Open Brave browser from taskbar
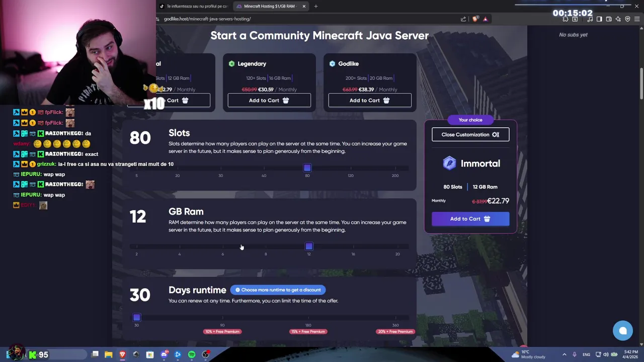The image size is (644, 362). click(x=122, y=354)
